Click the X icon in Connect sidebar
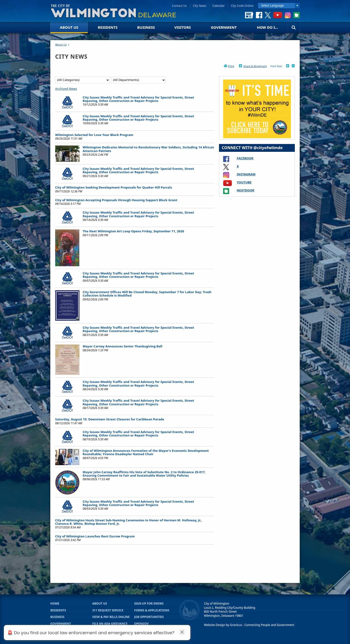The width and height of the screenshot is (350, 644). pos(226,167)
